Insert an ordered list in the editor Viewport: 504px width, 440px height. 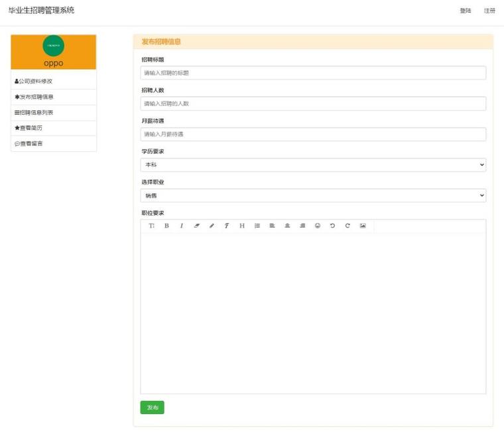257,226
